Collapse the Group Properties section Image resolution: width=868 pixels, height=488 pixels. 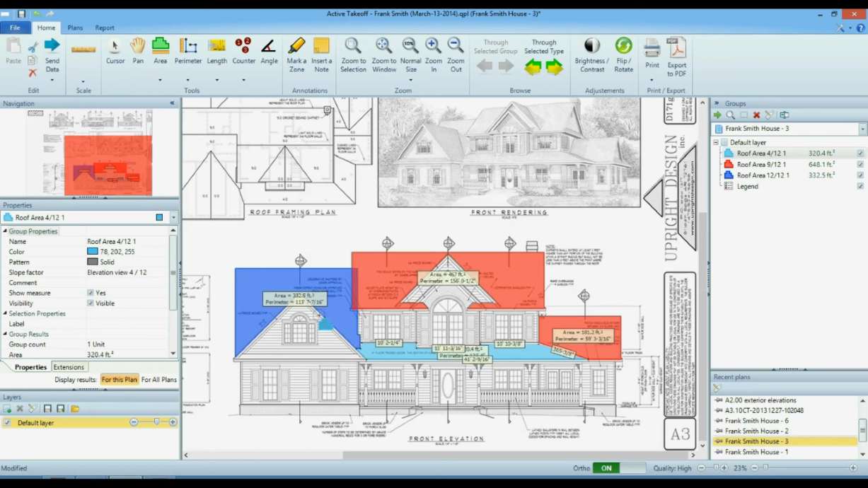click(x=5, y=231)
